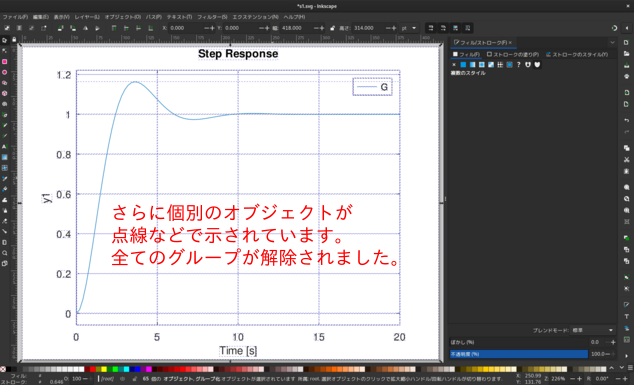Click Print icon in command bar
The height and width of the screenshot is (385, 634).
point(626,76)
